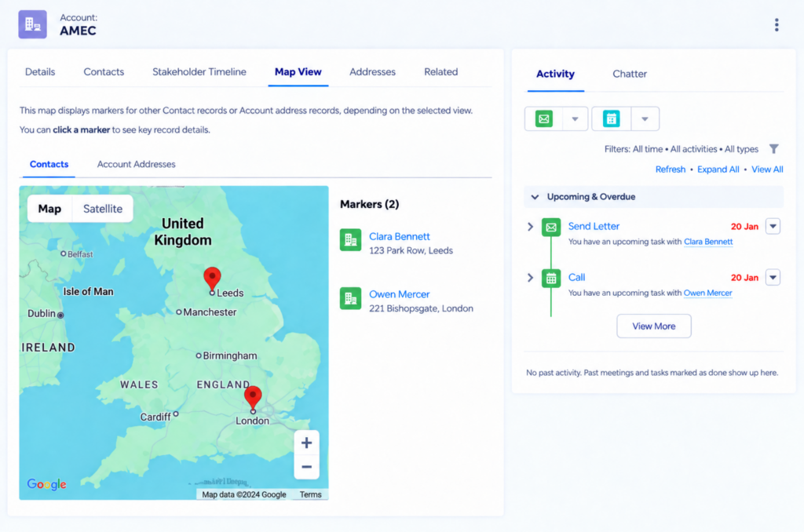Collapse the Upcoming & Overdue section
Screen dimensions: 804x532
[x=535, y=197]
